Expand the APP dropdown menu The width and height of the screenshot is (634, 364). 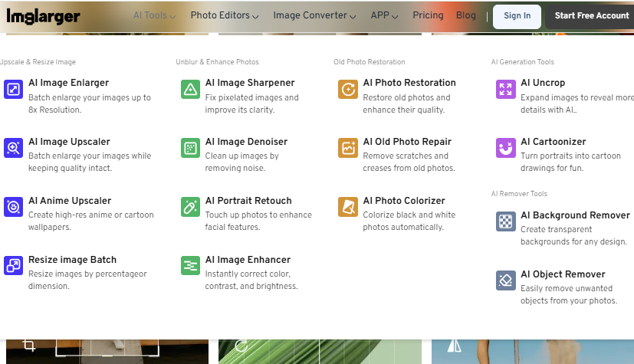pos(386,15)
